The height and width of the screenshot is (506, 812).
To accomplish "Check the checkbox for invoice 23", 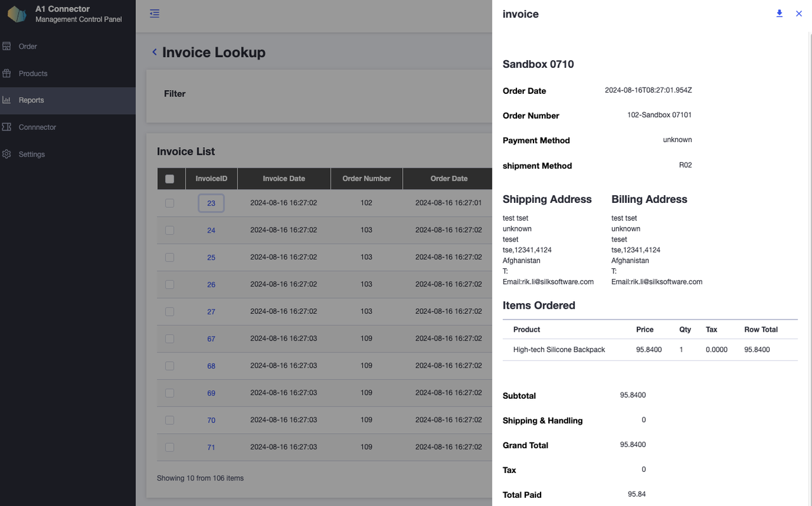I will pyautogui.click(x=169, y=203).
